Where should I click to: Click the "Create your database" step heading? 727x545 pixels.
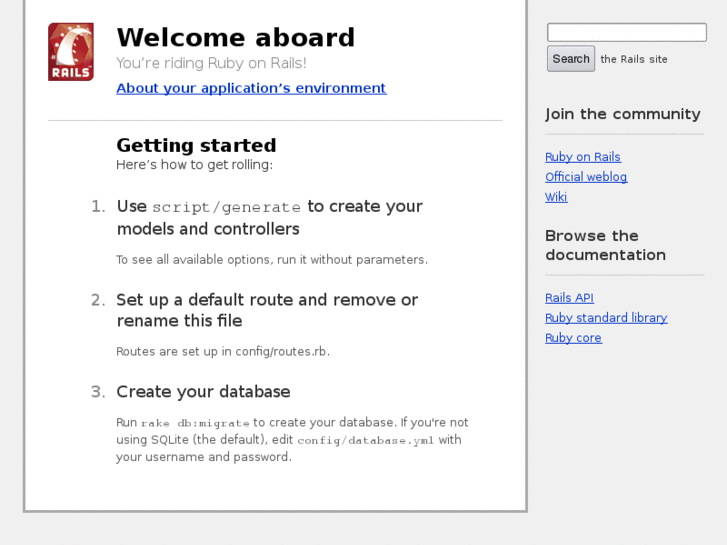point(203,392)
